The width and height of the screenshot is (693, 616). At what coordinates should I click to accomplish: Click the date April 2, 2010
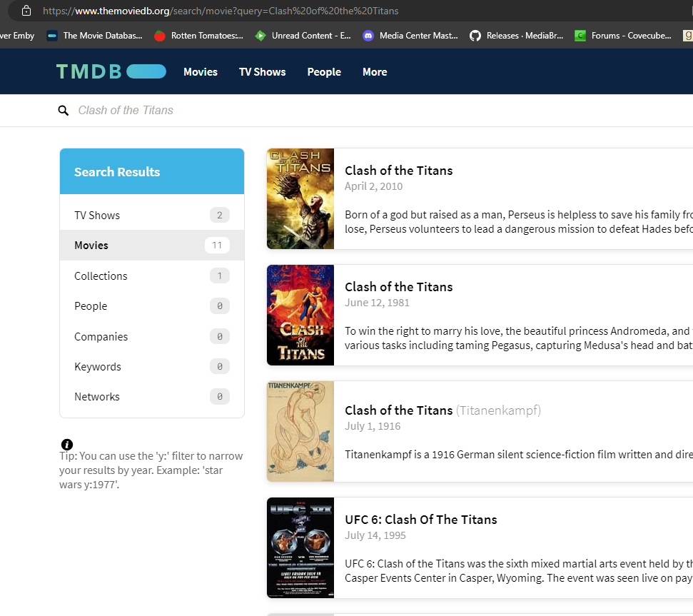[373, 186]
